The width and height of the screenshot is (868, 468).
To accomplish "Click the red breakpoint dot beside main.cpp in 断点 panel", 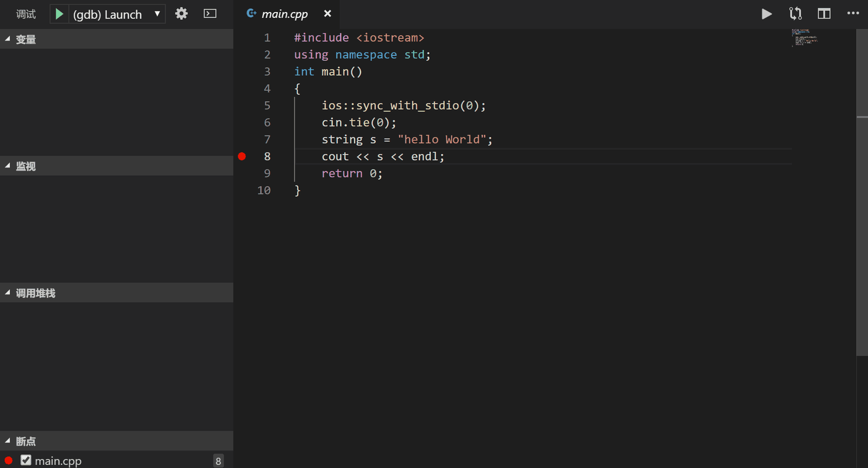I will click(8, 460).
